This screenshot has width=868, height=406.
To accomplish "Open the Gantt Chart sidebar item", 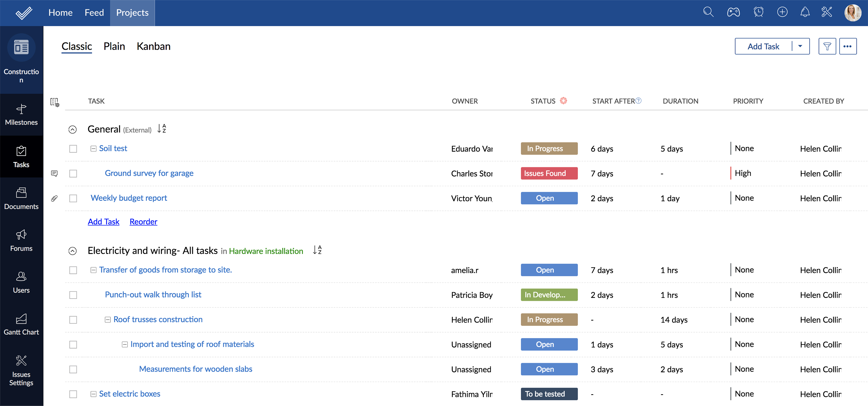I will [21, 324].
